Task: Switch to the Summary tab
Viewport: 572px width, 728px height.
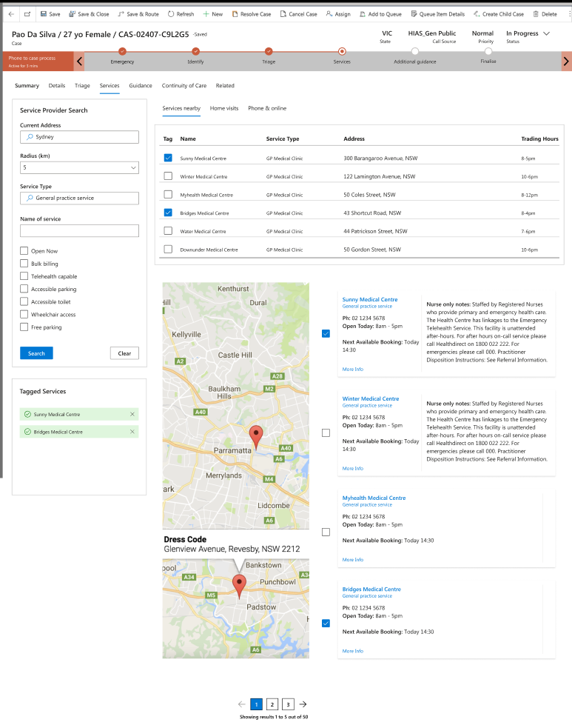Action: (27, 85)
